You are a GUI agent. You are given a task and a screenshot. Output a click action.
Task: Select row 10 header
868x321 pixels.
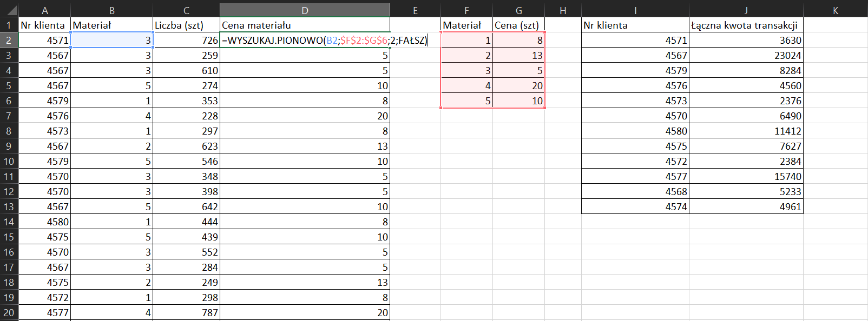[9, 161]
